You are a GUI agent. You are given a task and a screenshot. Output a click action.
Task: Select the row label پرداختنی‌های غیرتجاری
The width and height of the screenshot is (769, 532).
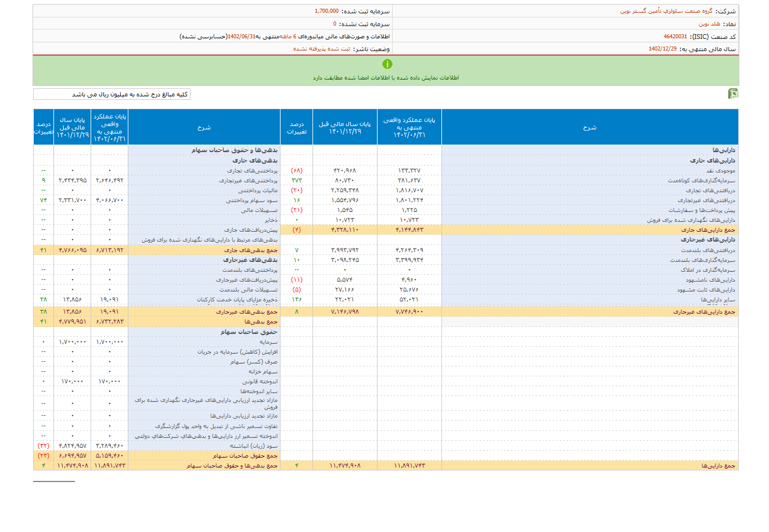point(248,181)
